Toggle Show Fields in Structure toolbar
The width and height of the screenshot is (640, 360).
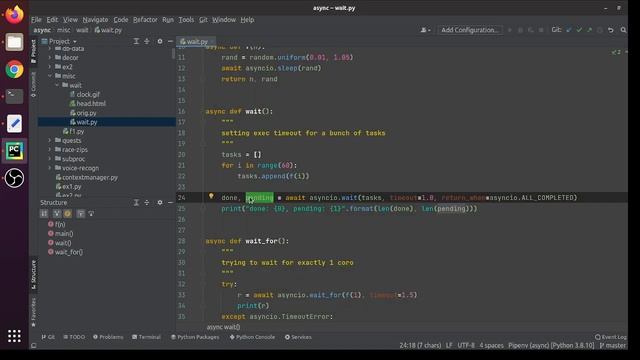[81, 213]
